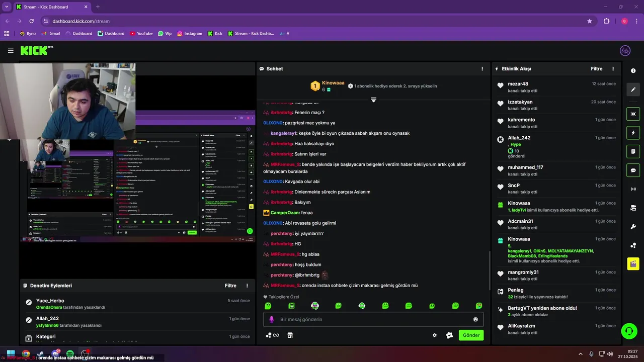Click ysfyldrm56 moderator name link
644x362 pixels.
tap(47, 325)
